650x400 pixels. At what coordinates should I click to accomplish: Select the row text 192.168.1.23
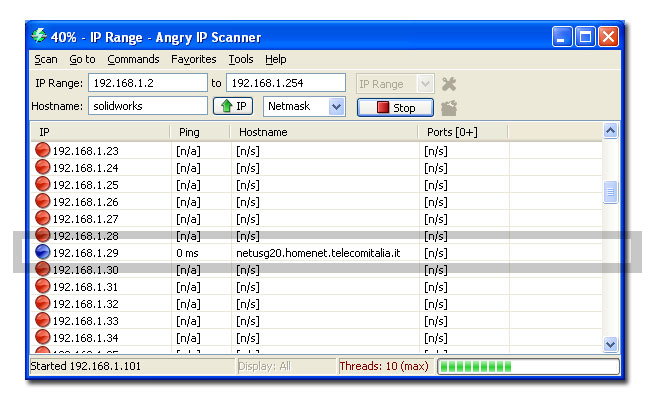click(x=85, y=151)
